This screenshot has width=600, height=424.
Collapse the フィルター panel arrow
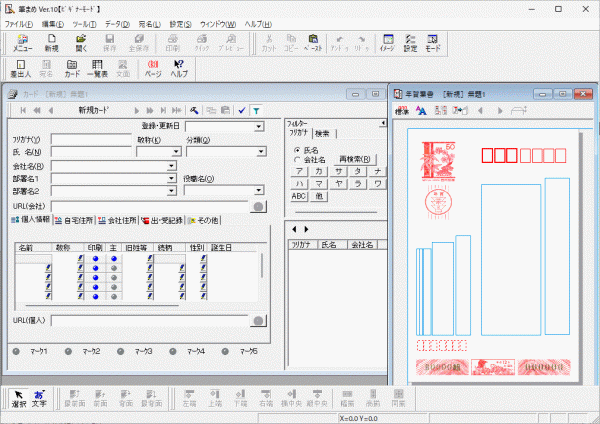coord(383,123)
